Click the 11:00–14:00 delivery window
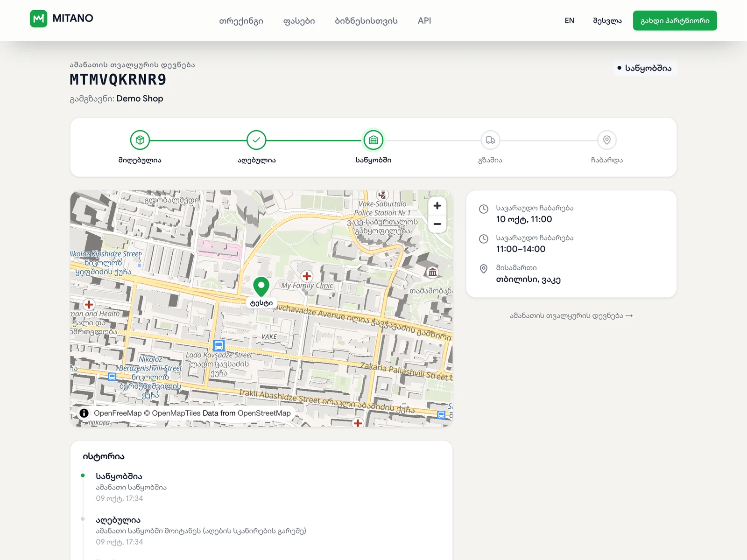 [521, 249]
